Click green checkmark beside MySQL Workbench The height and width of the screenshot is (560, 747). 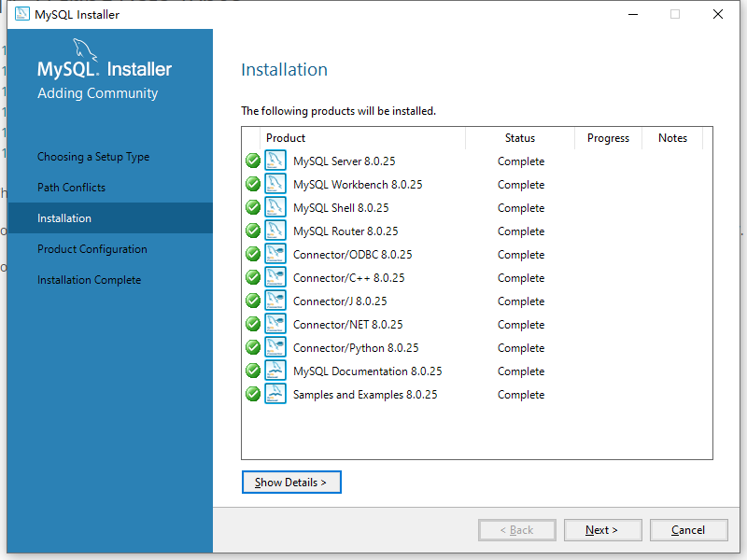click(253, 184)
